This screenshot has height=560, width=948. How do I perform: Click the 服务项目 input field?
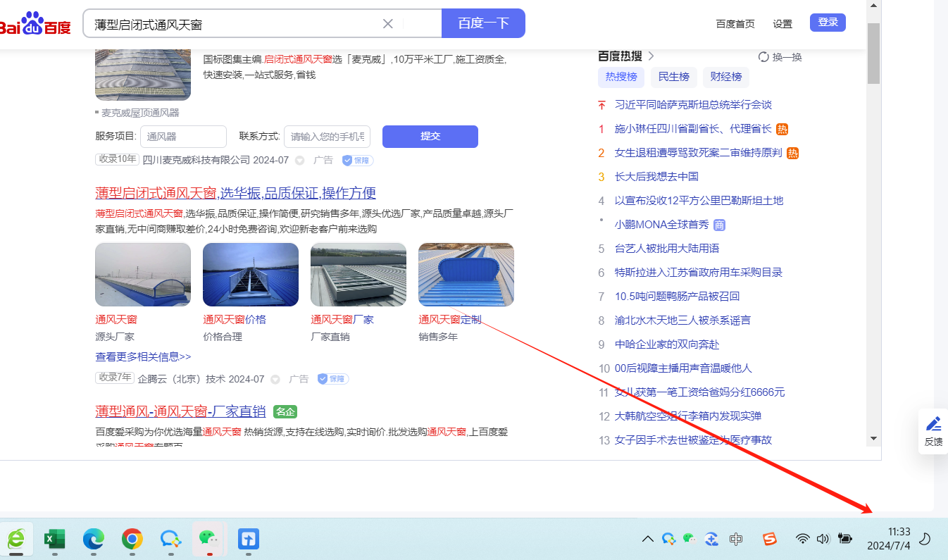pos(183,137)
